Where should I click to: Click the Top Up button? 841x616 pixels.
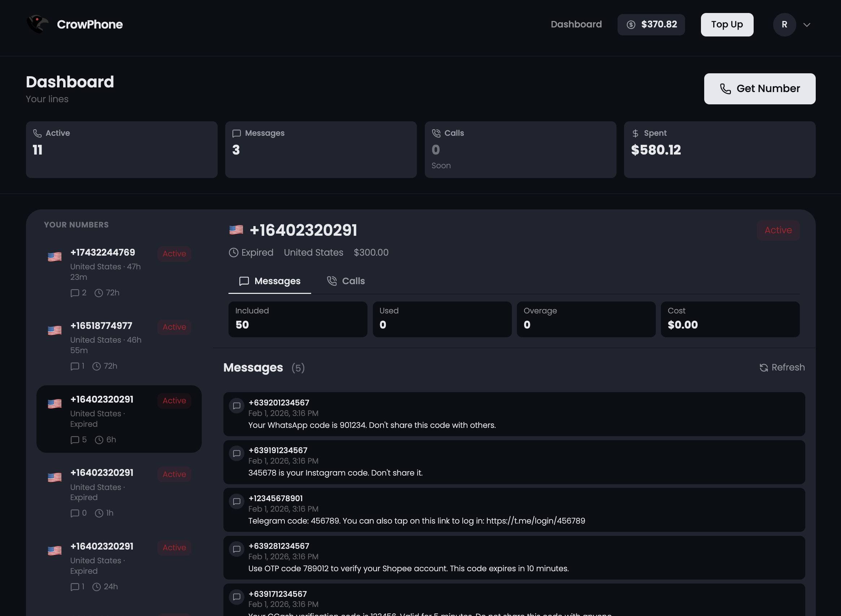click(x=726, y=24)
